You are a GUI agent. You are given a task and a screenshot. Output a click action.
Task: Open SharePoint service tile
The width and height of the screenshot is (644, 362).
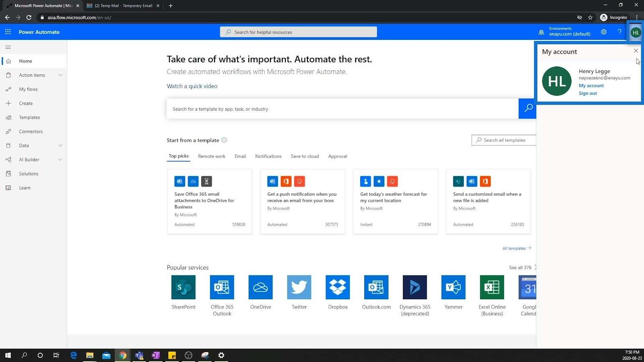pyautogui.click(x=184, y=287)
